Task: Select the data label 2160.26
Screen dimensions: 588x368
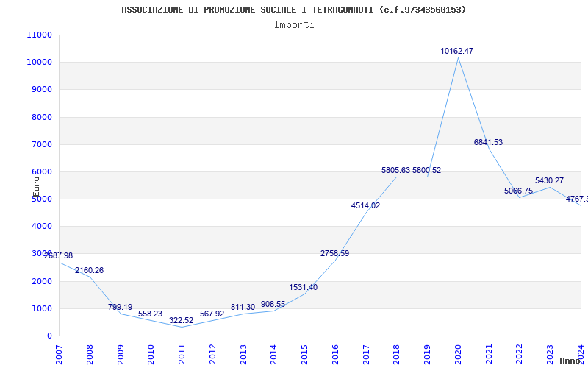Action: point(89,270)
